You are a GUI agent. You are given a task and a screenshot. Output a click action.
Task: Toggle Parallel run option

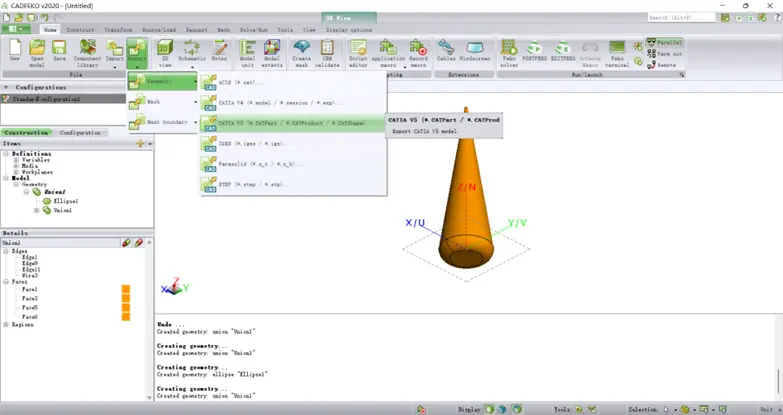coord(664,42)
